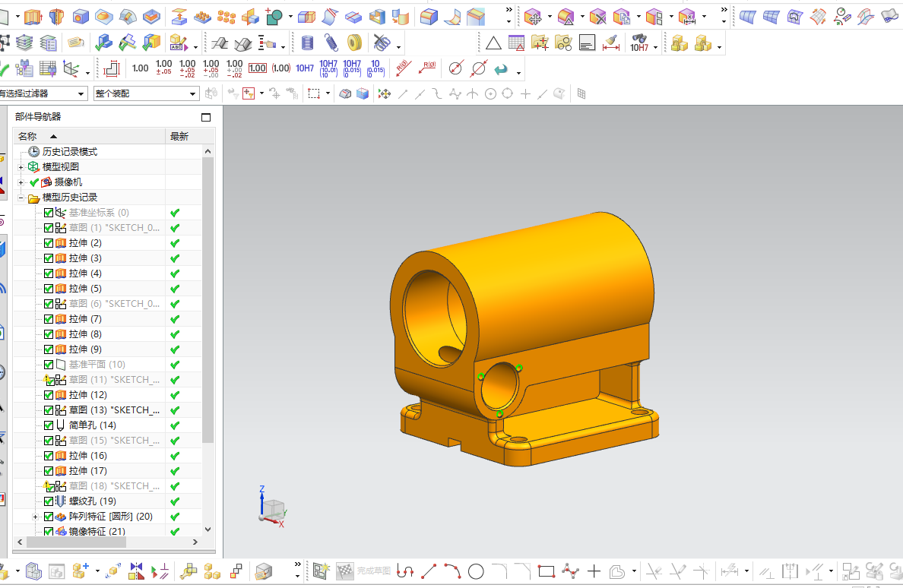Screen dimensions: 903x588
Task: Select the rectangle sketch tool
Action: click(546, 571)
